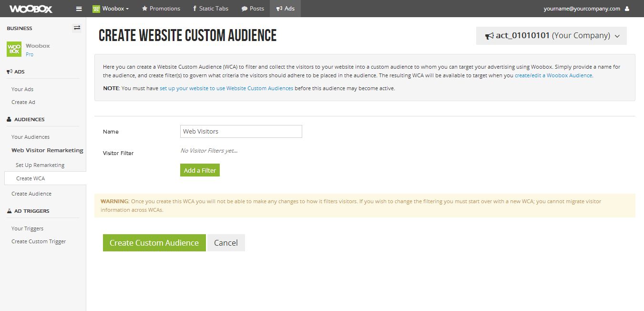
Task: Follow the set up your website link
Action: 226,88
